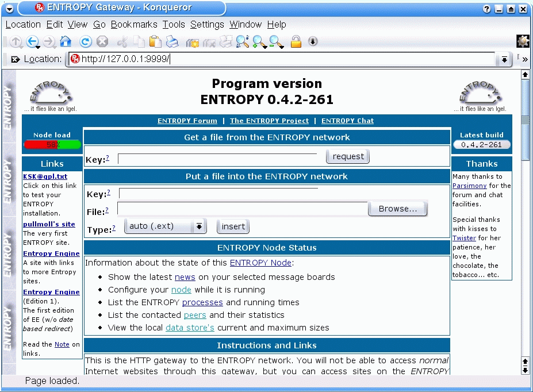Open the ENTROPY Forum link
The width and height of the screenshot is (533, 392).
click(187, 121)
